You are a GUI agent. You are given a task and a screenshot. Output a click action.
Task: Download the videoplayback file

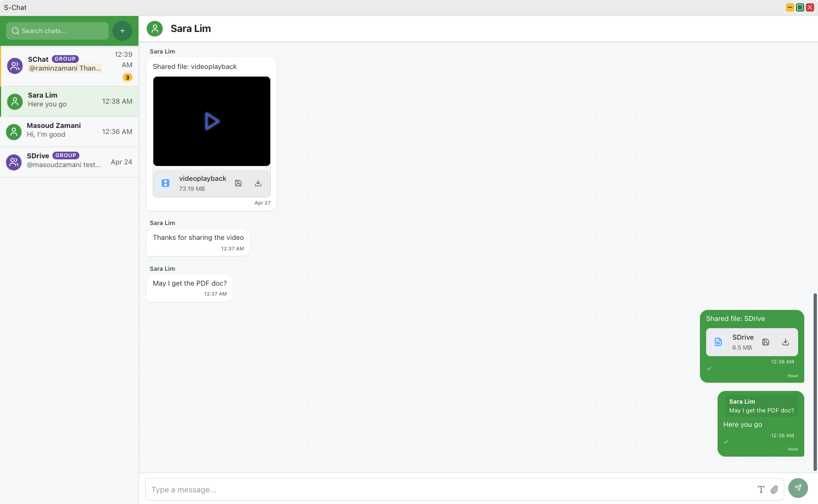258,183
